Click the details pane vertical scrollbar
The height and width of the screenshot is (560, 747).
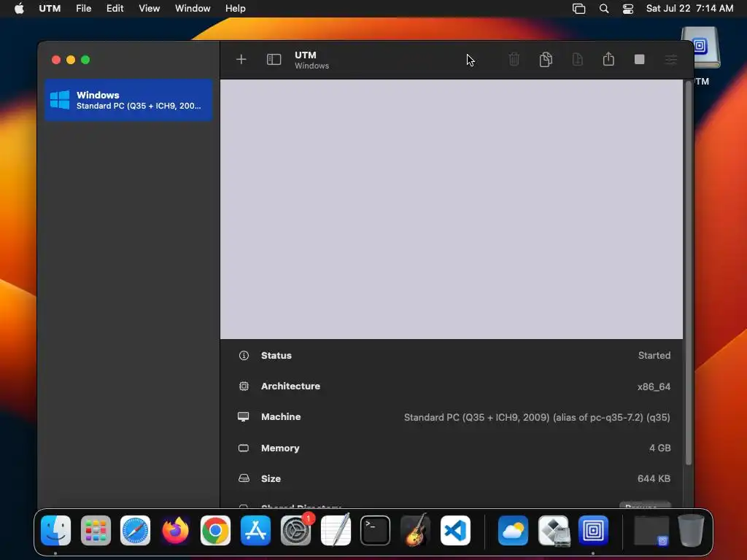click(688, 274)
